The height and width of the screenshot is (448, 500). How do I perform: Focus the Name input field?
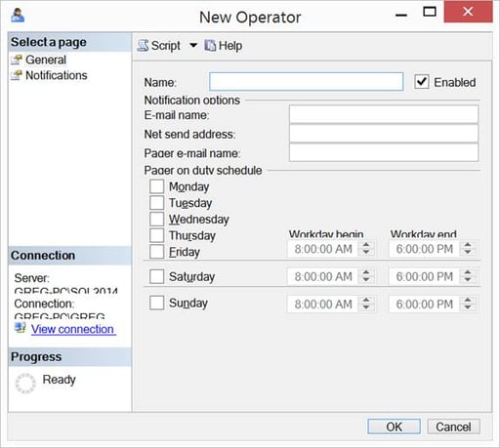(x=307, y=81)
